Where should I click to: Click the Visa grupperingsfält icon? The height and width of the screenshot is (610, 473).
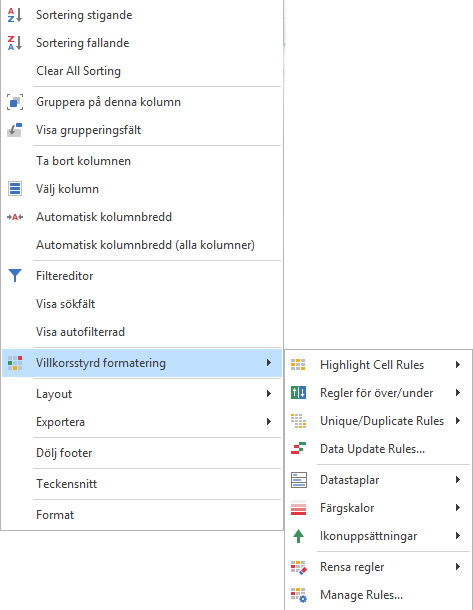15,130
